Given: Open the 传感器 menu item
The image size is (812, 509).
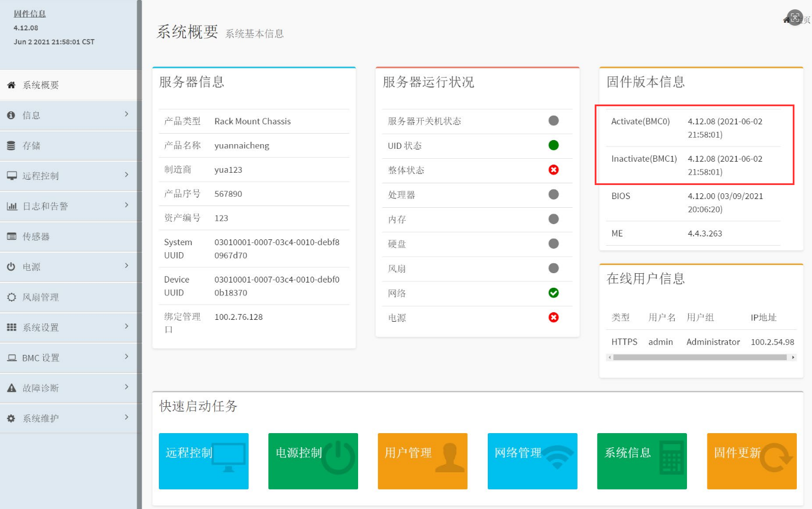Looking at the screenshot, I should (36, 236).
